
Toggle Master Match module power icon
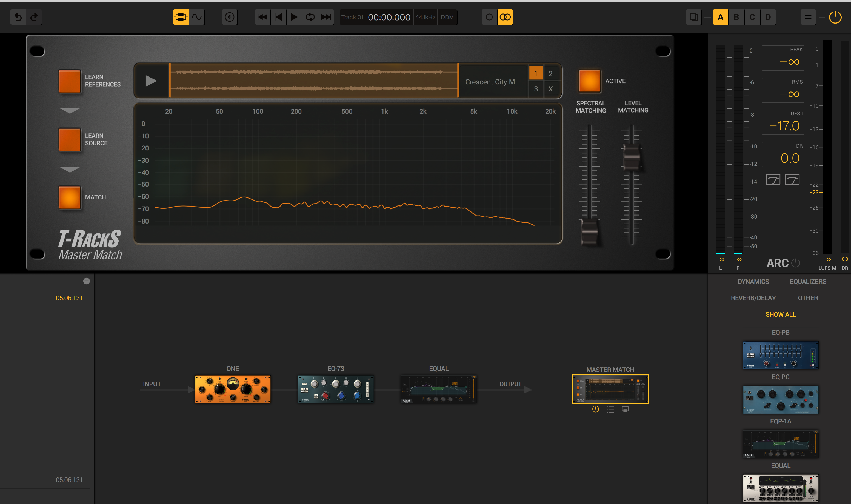pyautogui.click(x=596, y=409)
